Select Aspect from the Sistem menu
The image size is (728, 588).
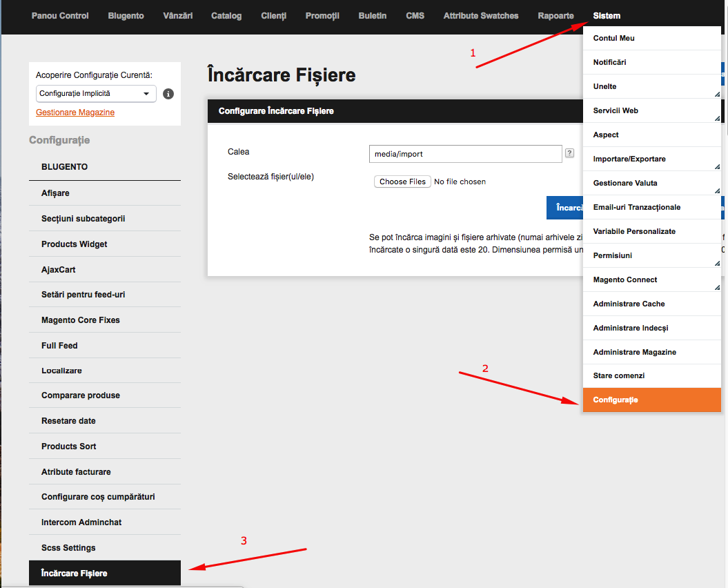(651, 135)
